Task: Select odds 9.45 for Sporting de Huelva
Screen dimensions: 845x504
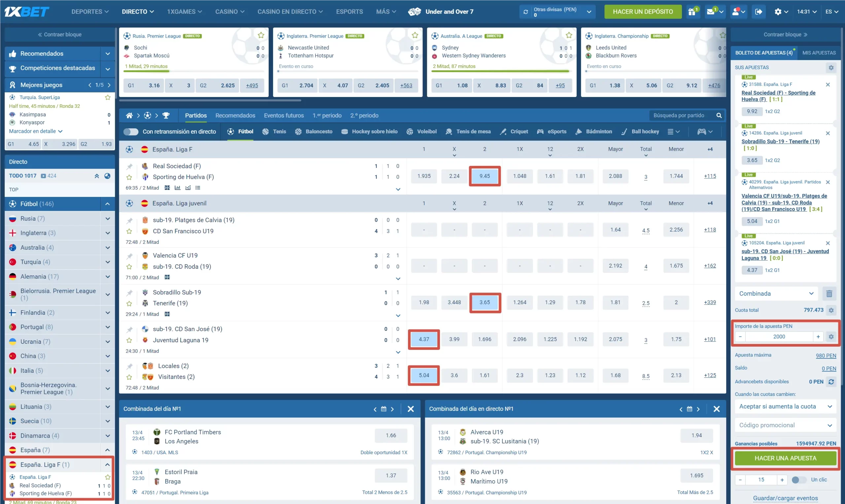Action: [x=485, y=176]
